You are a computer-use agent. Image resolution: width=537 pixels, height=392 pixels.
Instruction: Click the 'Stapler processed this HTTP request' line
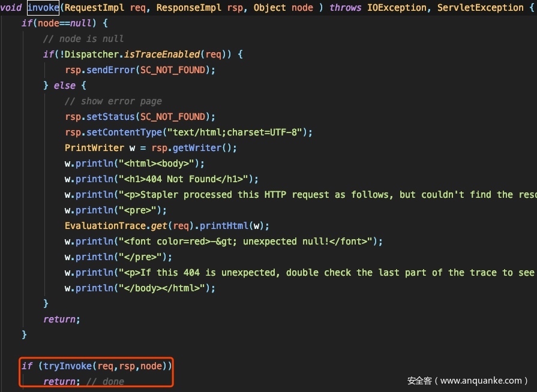pos(301,195)
